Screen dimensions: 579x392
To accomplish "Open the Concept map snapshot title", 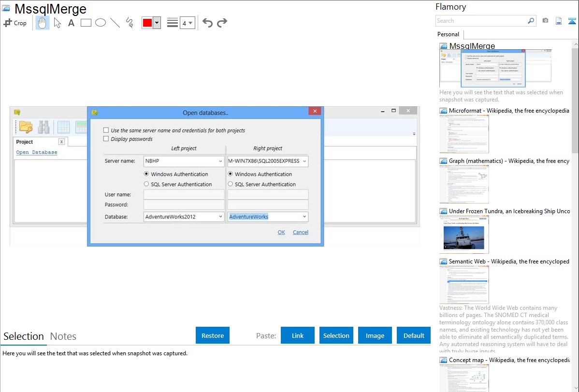I will pos(509,360).
